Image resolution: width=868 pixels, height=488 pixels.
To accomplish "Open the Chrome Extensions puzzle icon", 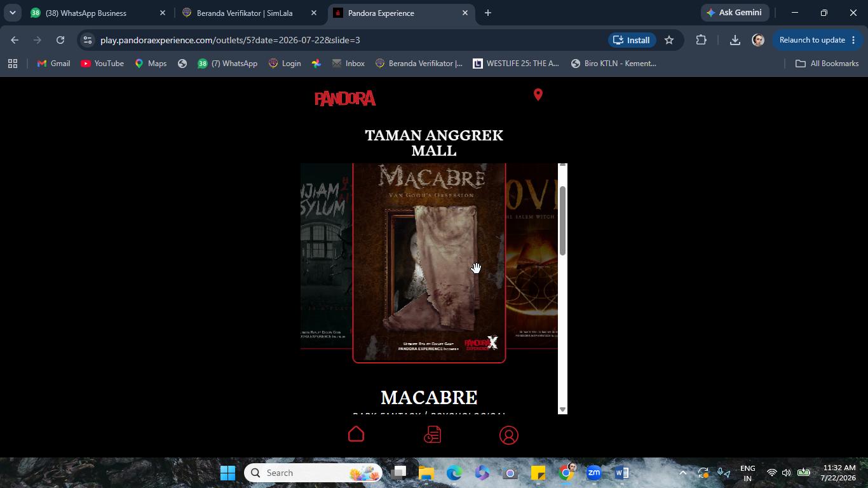I will 701,40.
